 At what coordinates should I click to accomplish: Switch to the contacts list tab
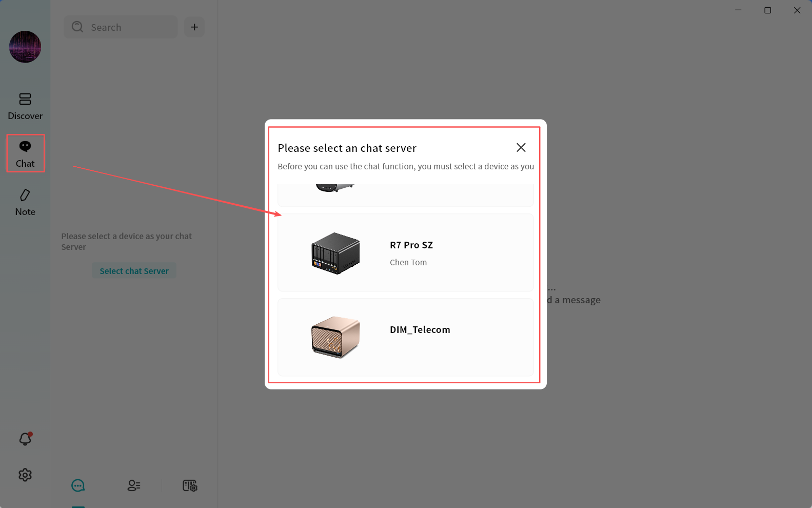pyautogui.click(x=134, y=485)
